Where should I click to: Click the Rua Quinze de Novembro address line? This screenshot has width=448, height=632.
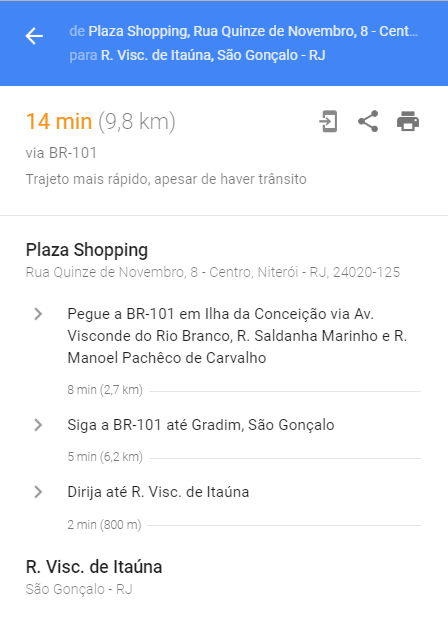click(213, 272)
